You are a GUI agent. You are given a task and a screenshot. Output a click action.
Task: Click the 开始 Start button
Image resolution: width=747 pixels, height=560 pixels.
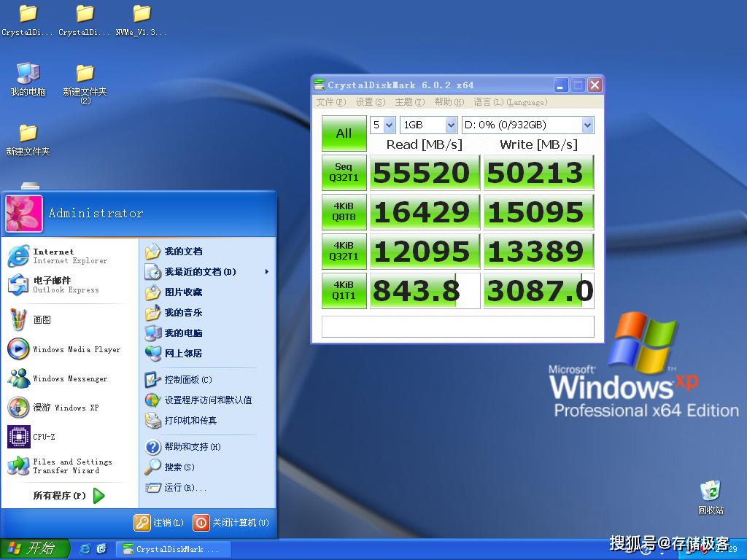coord(34,549)
